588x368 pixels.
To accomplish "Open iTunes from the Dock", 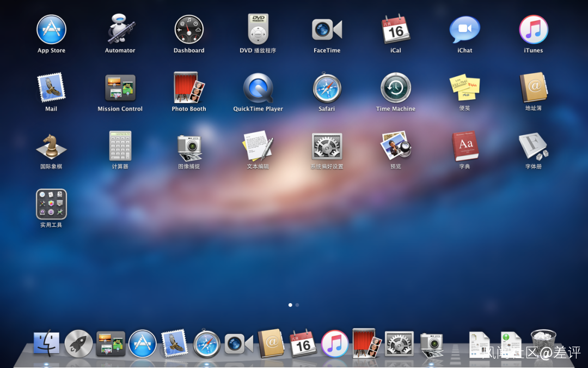I will [x=335, y=343].
